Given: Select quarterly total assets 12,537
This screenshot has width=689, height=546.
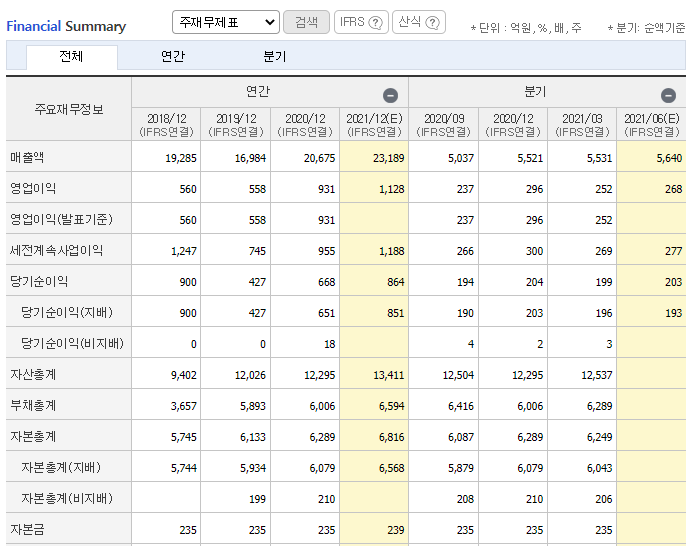Looking at the screenshot, I should click(597, 375).
